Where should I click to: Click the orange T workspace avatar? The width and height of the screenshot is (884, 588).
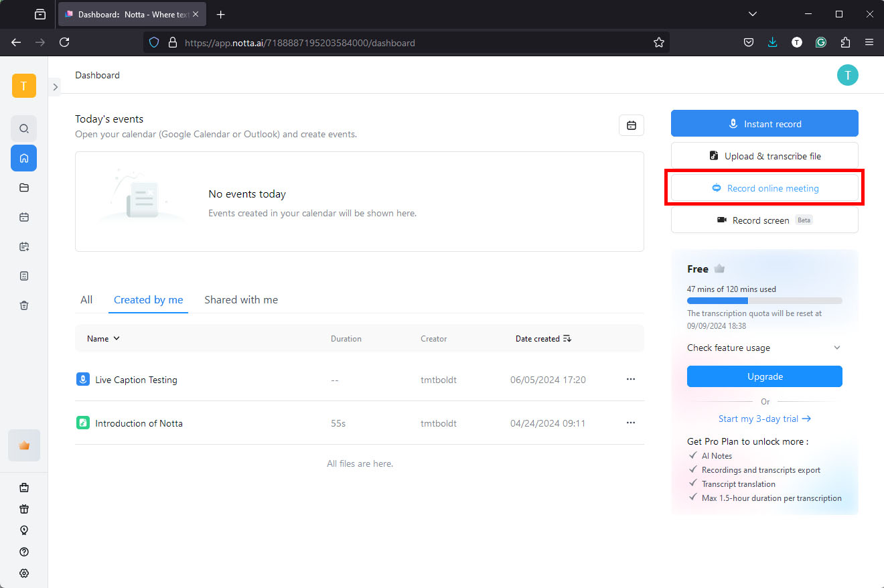pos(24,86)
